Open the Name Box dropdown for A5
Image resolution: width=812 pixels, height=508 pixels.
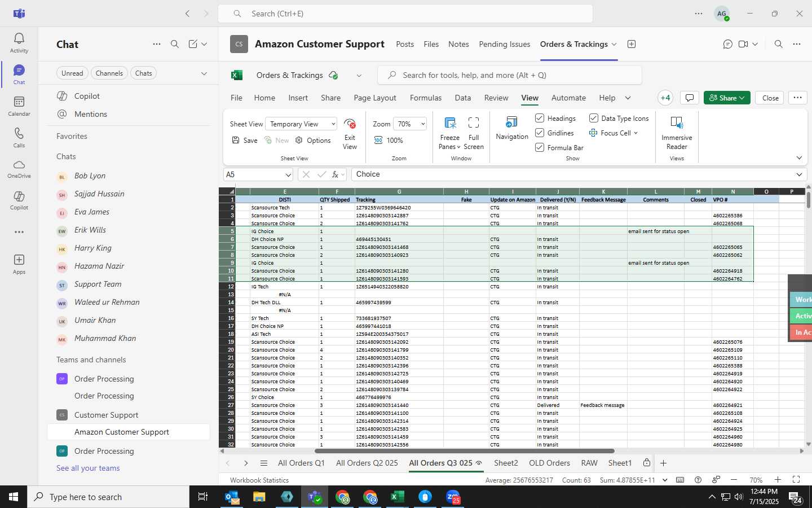click(x=288, y=174)
